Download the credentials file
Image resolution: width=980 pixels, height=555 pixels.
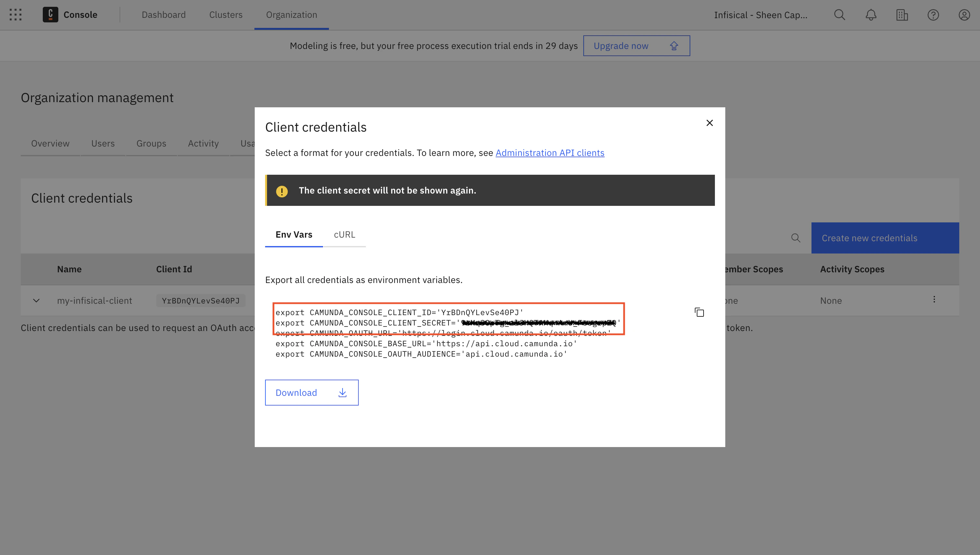coord(312,393)
